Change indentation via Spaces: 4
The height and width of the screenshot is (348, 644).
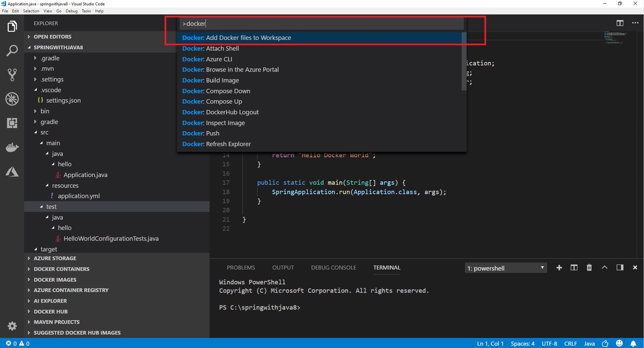522,343
